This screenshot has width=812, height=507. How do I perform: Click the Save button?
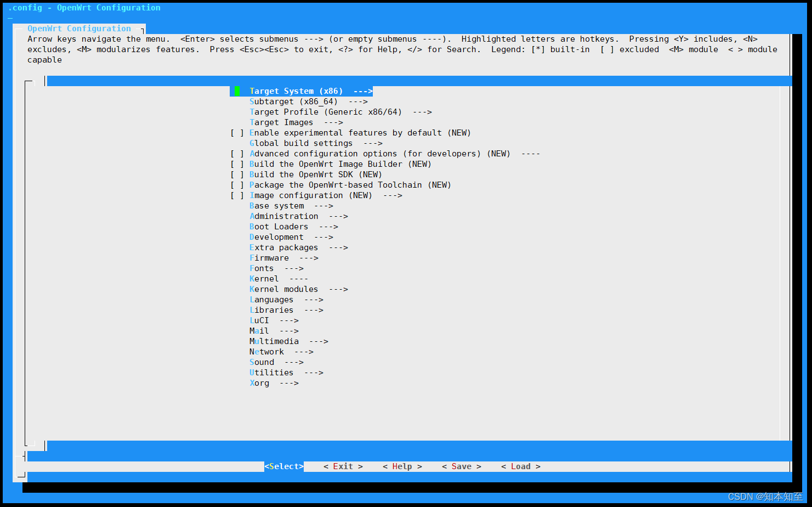point(462,466)
